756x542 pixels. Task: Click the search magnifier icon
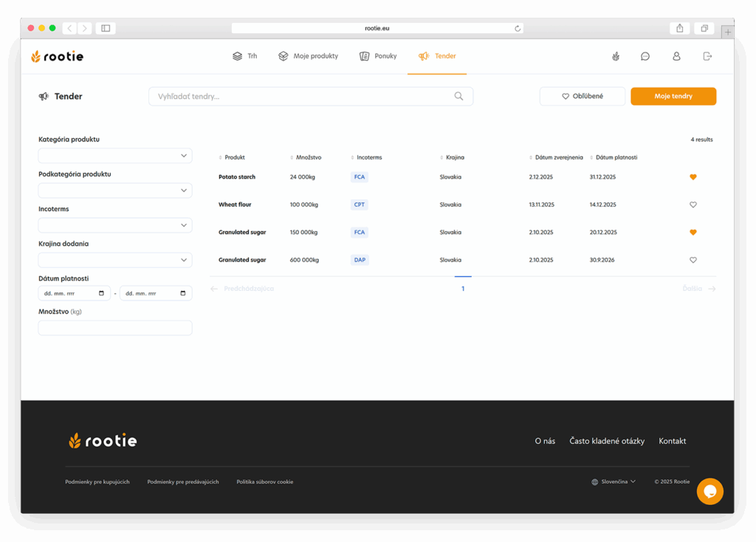pos(458,96)
